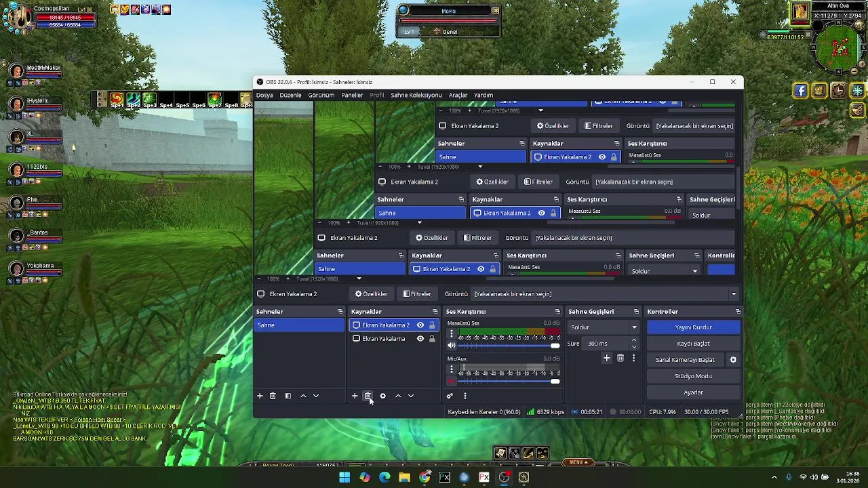This screenshot has width=868, height=488.
Task: Open scene filters icon in Sahneler panel
Action: pyautogui.click(x=288, y=396)
